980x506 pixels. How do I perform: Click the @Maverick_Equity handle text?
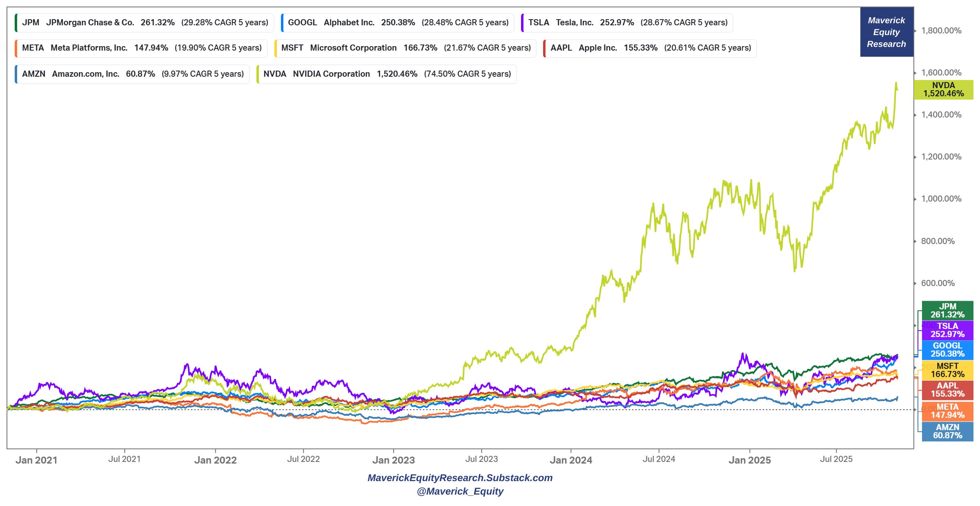[x=460, y=491]
